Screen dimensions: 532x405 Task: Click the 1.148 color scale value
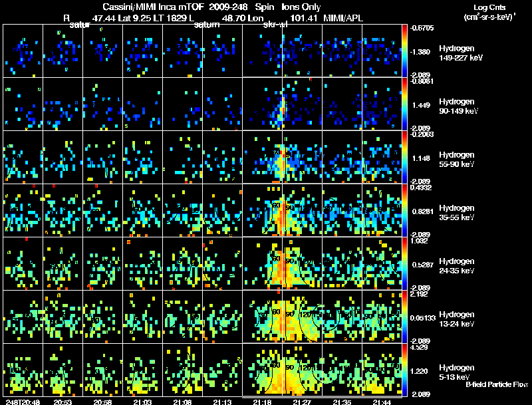[421, 158]
